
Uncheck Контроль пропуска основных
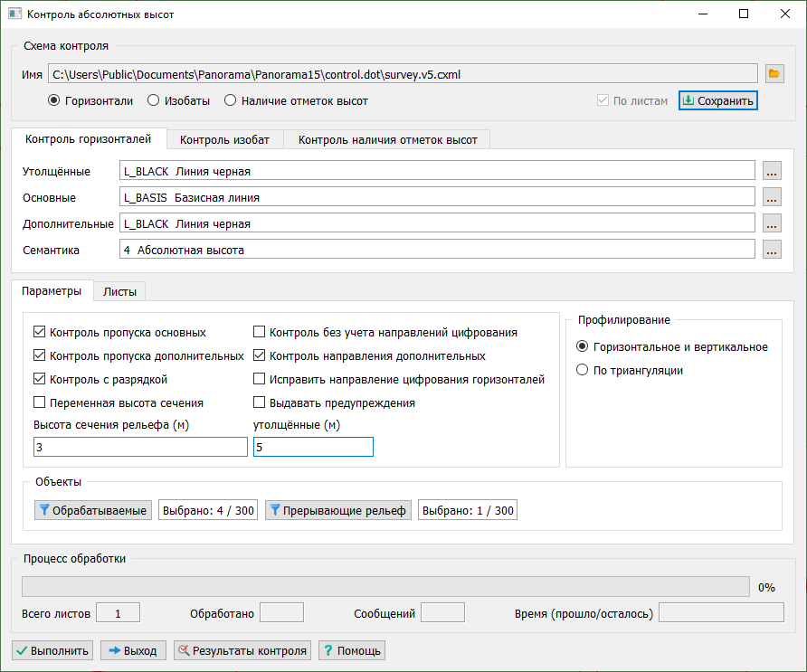tap(40, 332)
